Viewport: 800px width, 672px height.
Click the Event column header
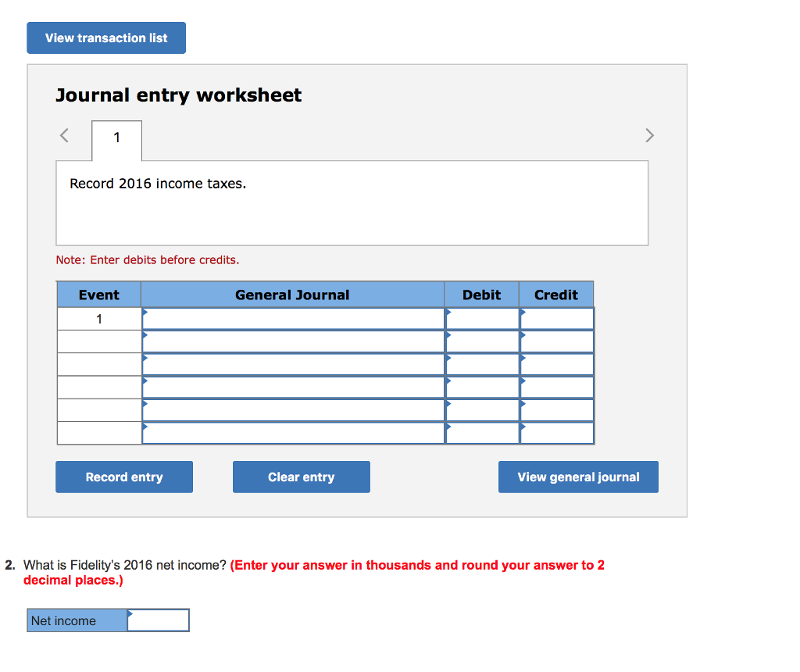[99, 295]
